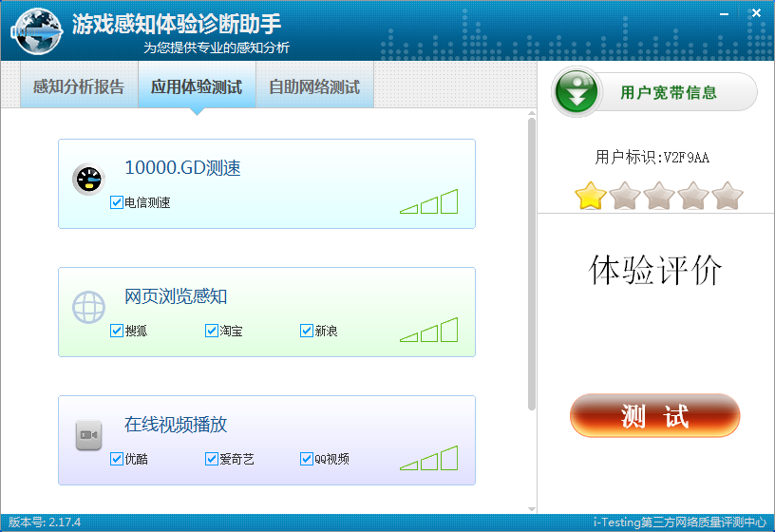
Task: Click the scrollbar up arrow
Action: [532, 114]
